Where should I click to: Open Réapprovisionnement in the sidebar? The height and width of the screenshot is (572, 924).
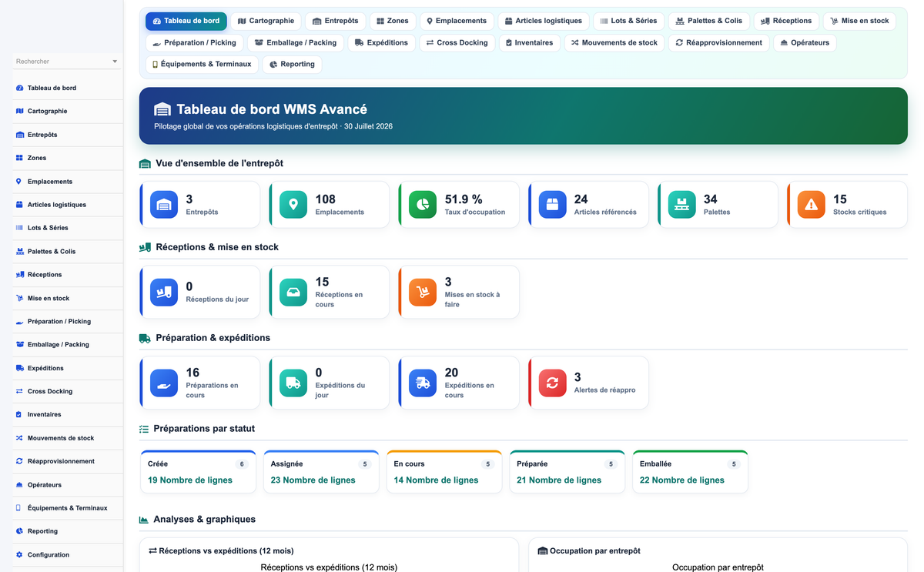pos(68,461)
